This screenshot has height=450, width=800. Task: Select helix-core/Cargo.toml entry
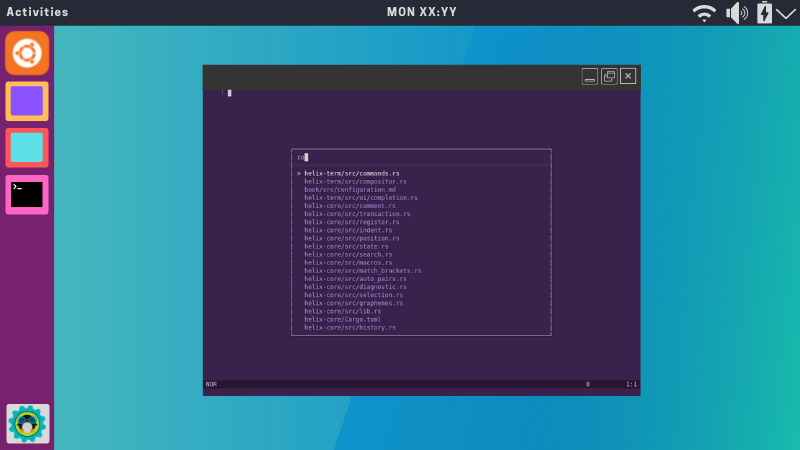click(x=342, y=319)
